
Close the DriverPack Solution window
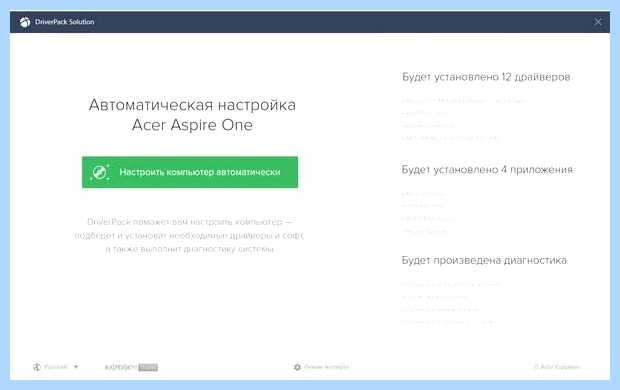point(598,22)
